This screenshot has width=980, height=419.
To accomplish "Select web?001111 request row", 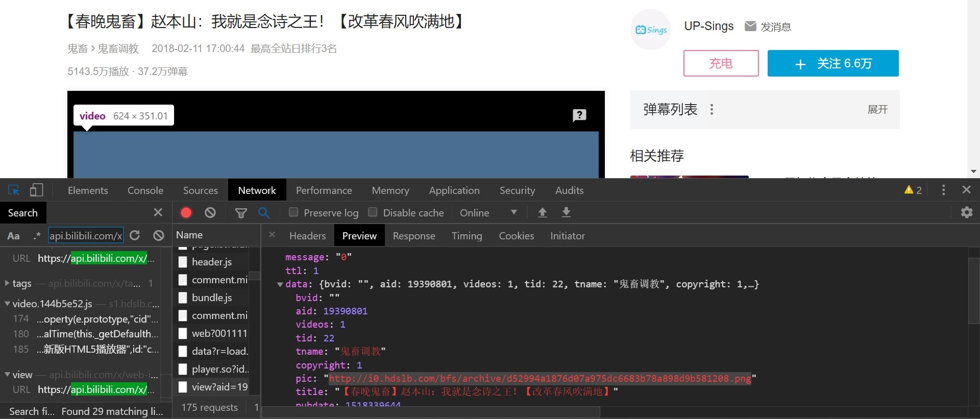I will (x=213, y=333).
